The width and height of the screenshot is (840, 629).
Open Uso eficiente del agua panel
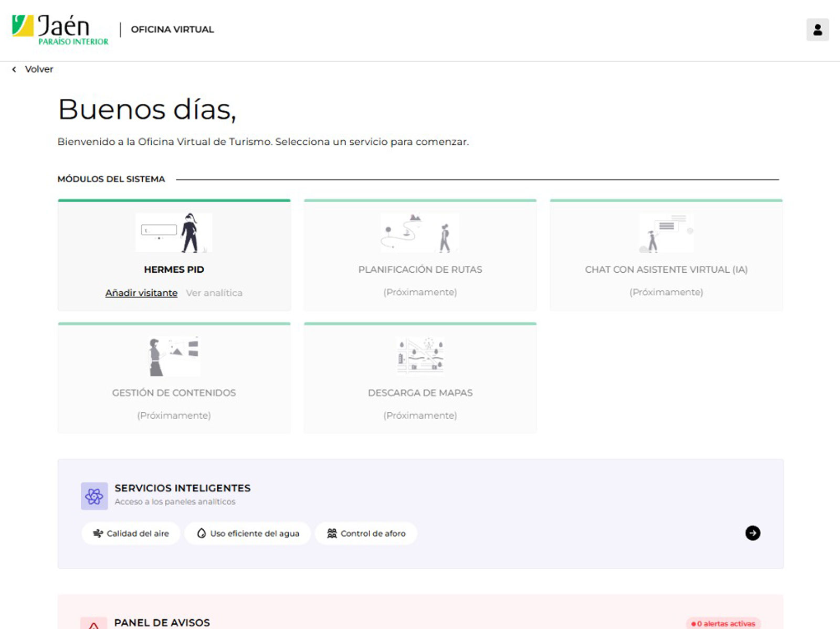click(247, 533)
